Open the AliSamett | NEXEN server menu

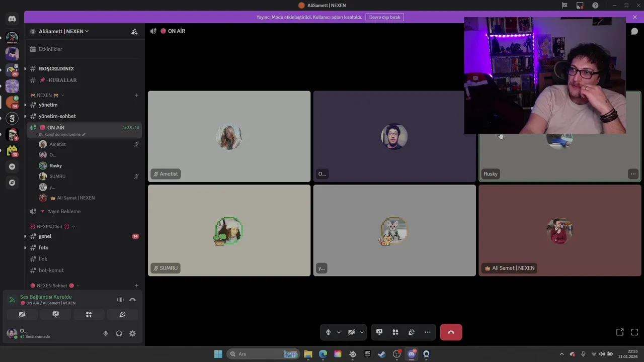point(63,31)
